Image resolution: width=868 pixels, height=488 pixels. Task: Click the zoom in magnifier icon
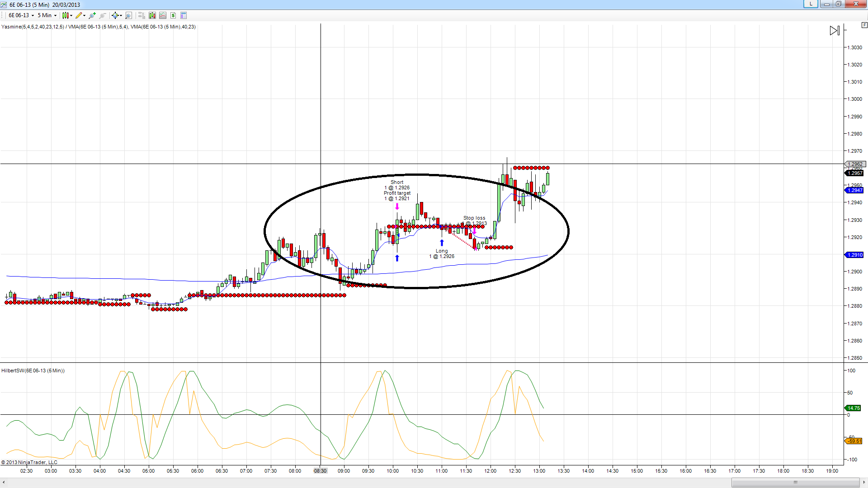coord(92,15)
